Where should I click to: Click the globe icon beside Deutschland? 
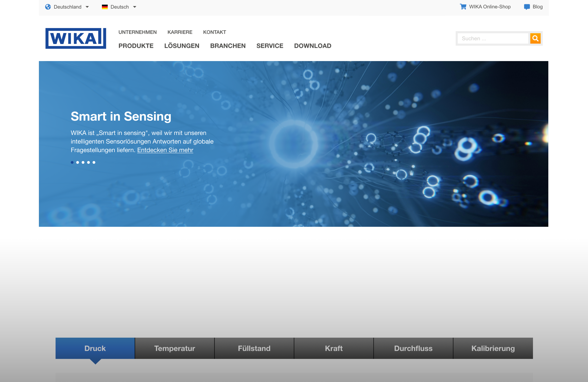click(48, 7)
